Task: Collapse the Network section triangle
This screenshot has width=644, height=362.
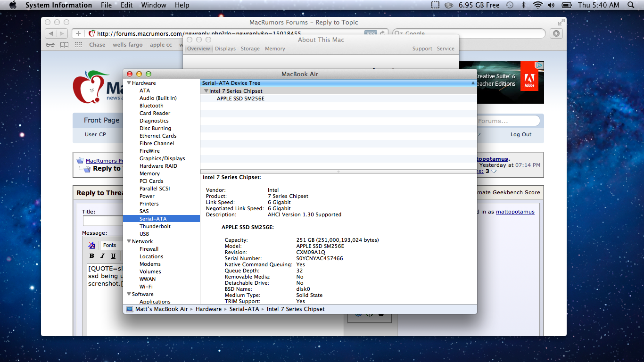Action: [129, 241]
